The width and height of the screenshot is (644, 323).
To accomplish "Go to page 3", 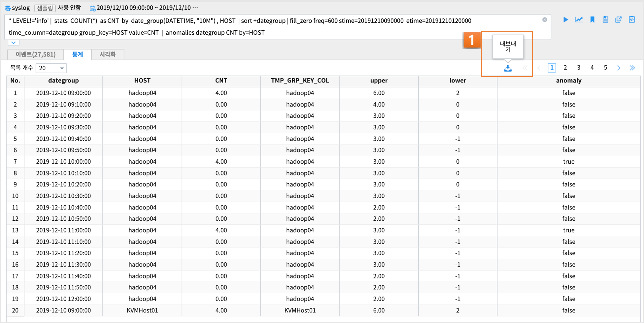I will pyautogui.click(x=579, y=68).
